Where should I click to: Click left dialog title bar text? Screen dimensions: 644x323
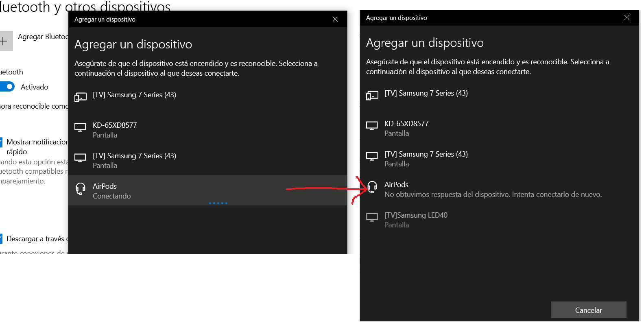click(105, 20)
